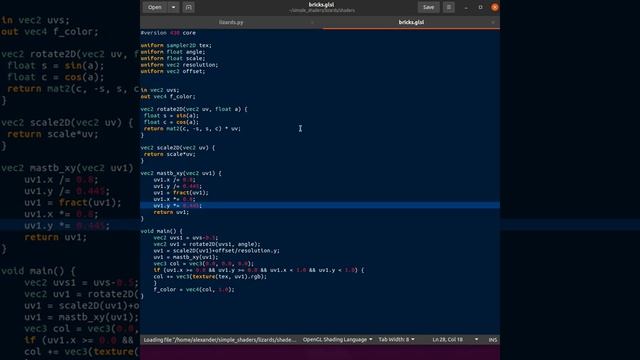The width and height of the screenshot is (640, 360).
Task: Close the bricks.glsl tab
Action: click(x=493, y=22)
